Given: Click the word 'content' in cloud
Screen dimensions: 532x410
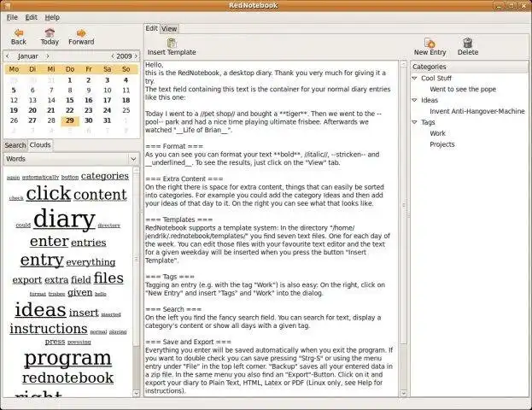Looking at the screenshot, I should [100, 195].
